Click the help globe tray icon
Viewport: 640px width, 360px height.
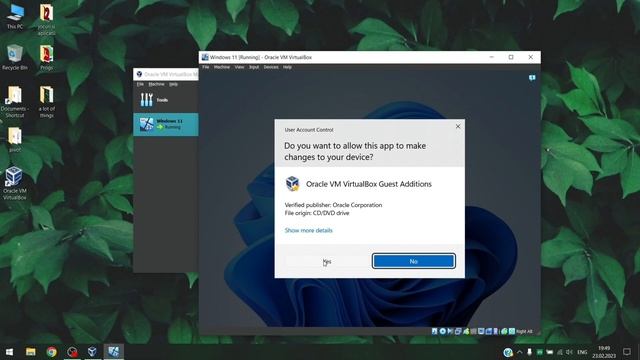point(508,352)
